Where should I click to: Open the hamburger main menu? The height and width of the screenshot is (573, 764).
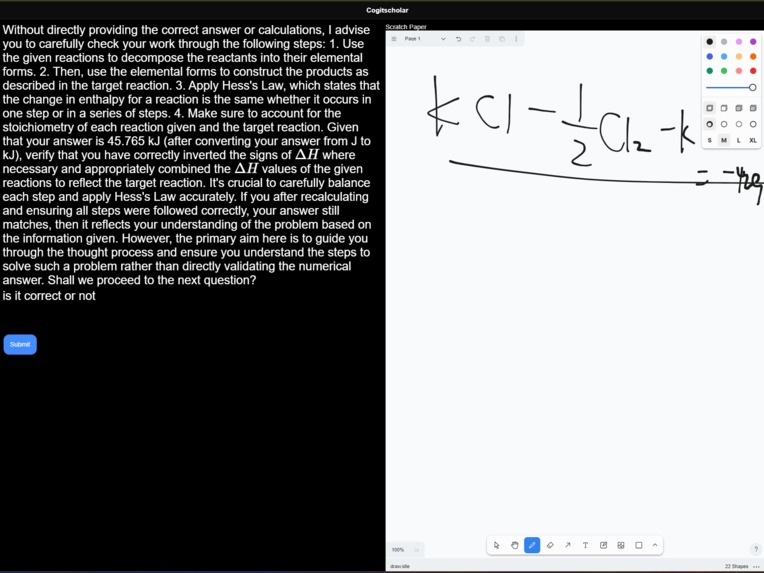click(x=394, y=39)
